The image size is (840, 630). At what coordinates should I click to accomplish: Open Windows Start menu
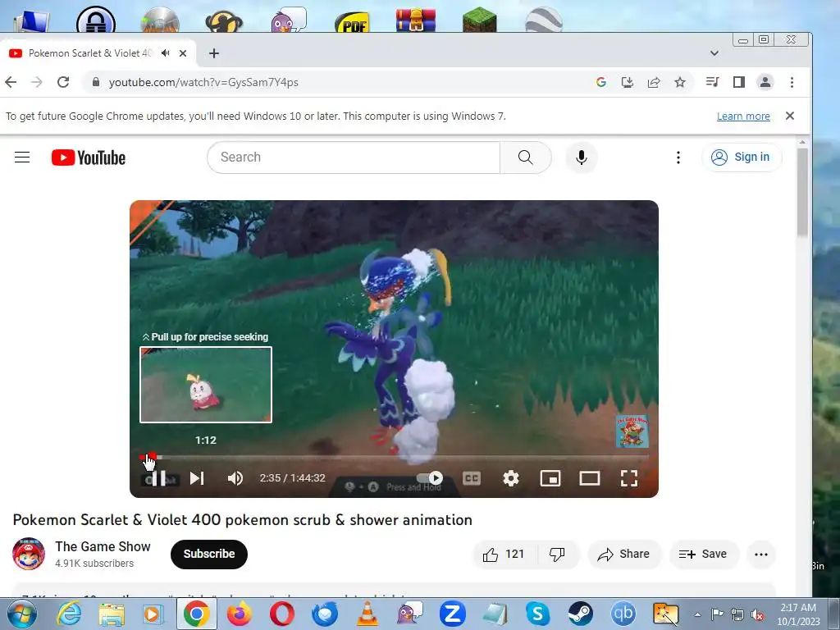click(22, 614)
